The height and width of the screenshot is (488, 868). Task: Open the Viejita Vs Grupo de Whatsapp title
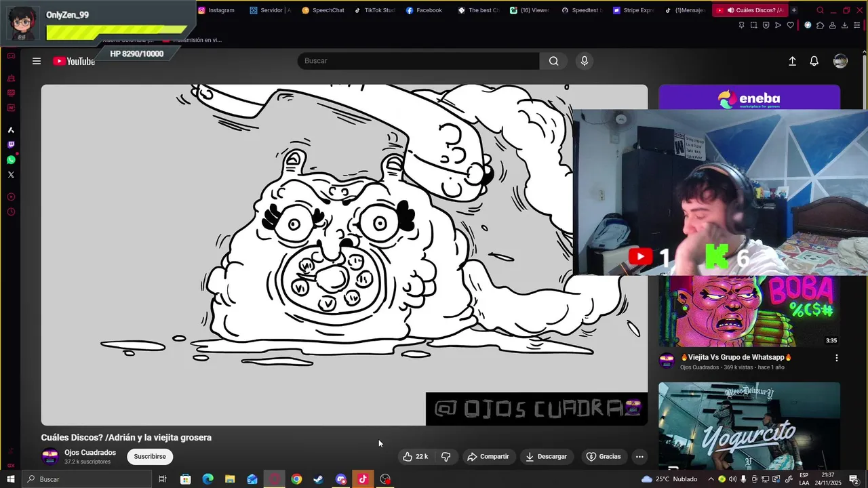click(x=736, y=357)
